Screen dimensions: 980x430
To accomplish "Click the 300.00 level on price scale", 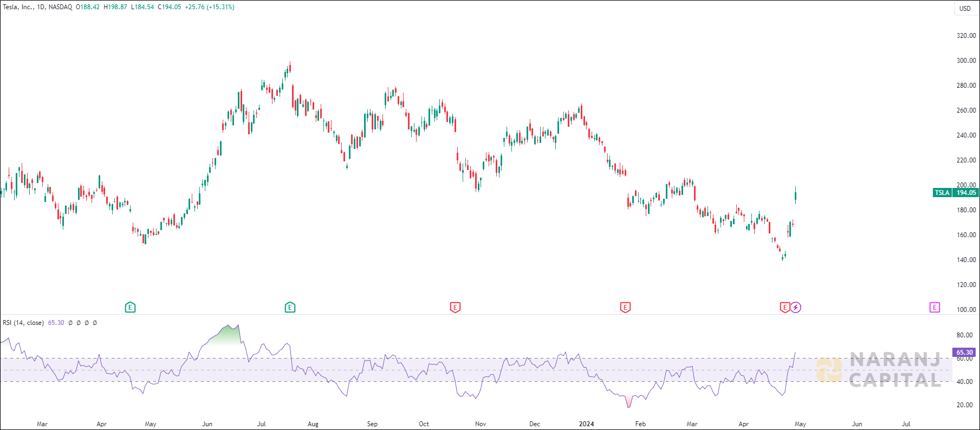I will [966, 61].
